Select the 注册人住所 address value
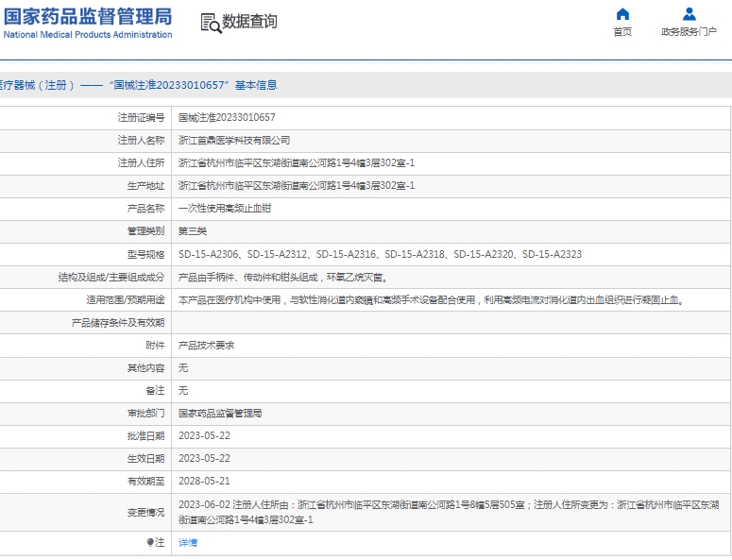Screen dimensions: 732x560 coord(297,162)
